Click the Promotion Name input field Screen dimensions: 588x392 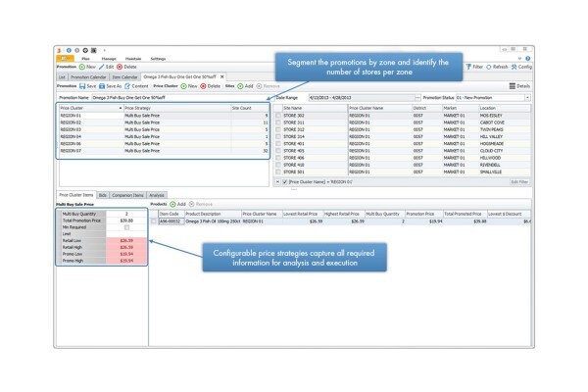180,98
